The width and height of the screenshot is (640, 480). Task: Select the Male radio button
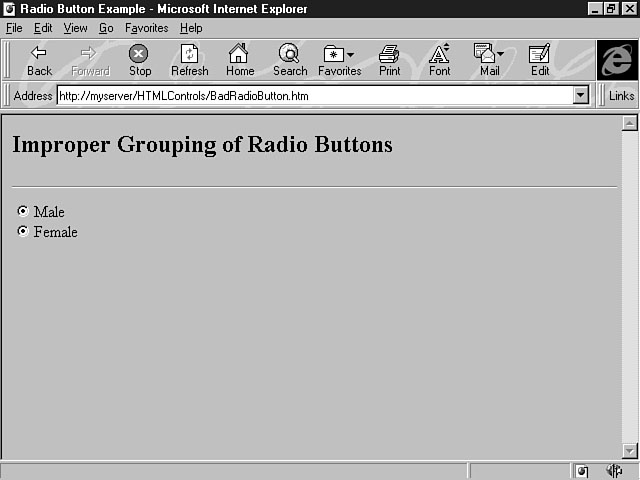click(23, 211)
